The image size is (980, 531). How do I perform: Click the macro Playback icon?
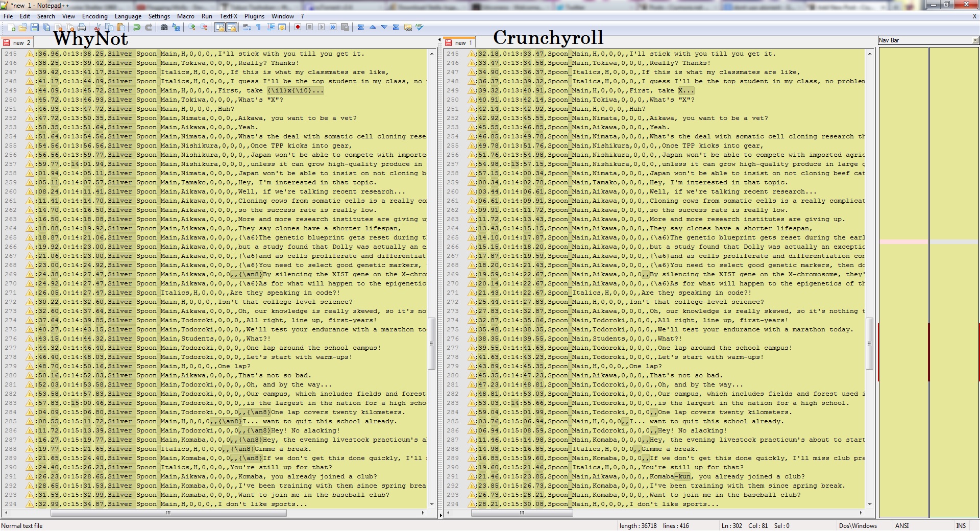click(x=321, y=27)
